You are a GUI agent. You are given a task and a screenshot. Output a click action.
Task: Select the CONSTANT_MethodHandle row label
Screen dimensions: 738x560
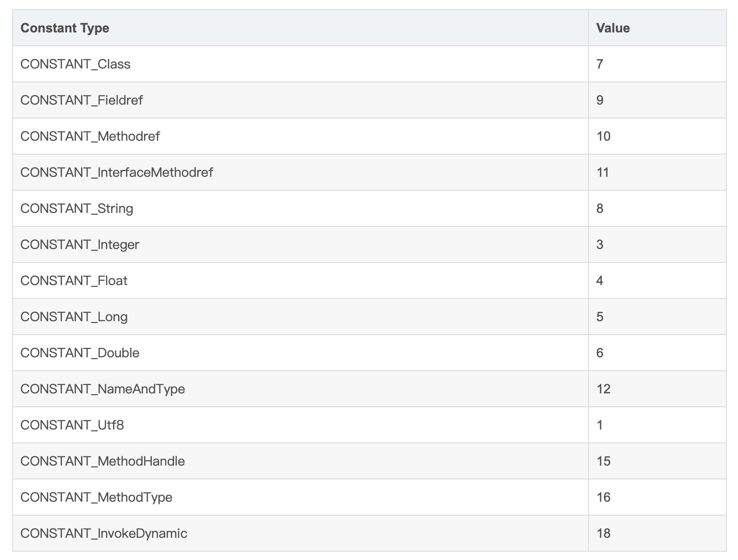pyautogui.click(x=103, y=461)
